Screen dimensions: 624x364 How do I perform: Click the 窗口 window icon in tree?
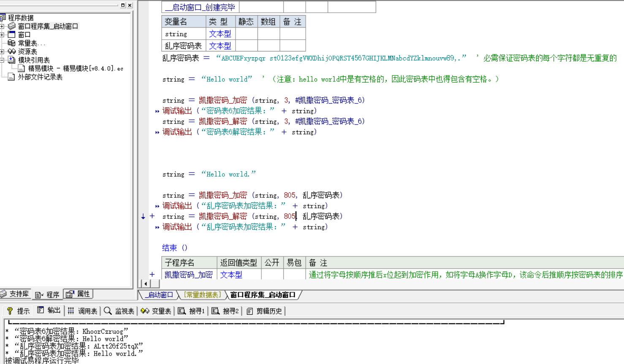click(11, 35)
